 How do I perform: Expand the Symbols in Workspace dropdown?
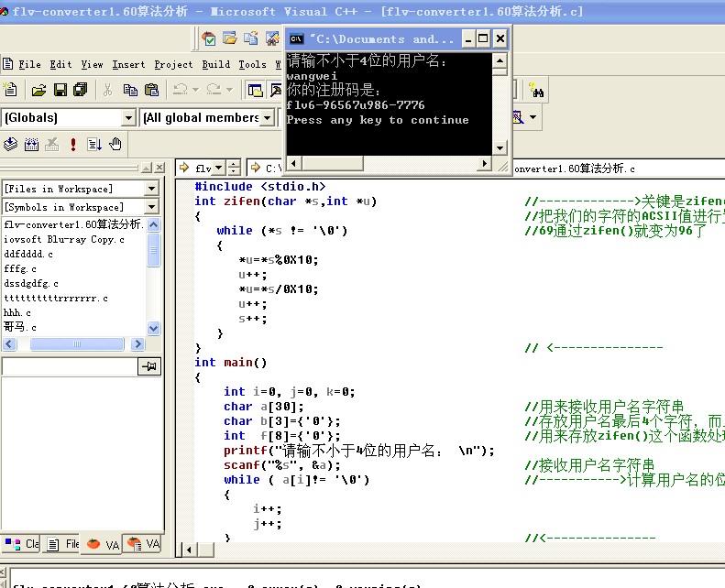pos(151,207)
